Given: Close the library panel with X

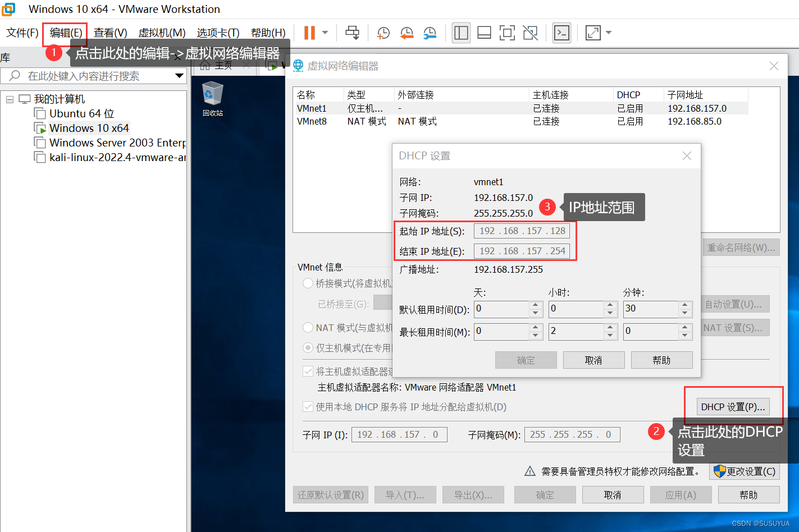Looking at the screenshot, I should coord(177,57).
